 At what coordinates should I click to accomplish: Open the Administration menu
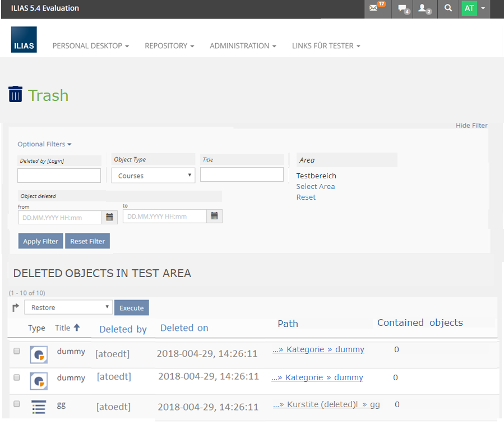coord(243,46)
